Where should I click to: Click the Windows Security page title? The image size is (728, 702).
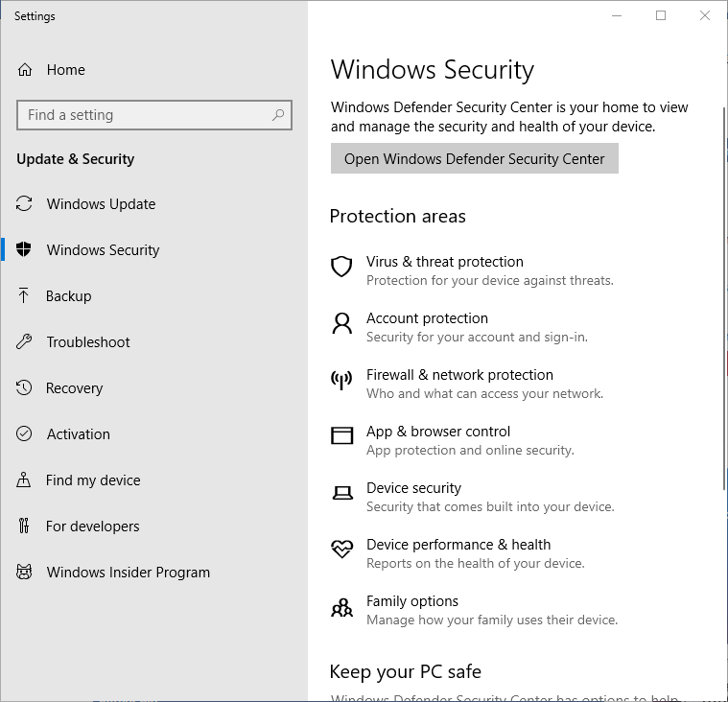433,70
